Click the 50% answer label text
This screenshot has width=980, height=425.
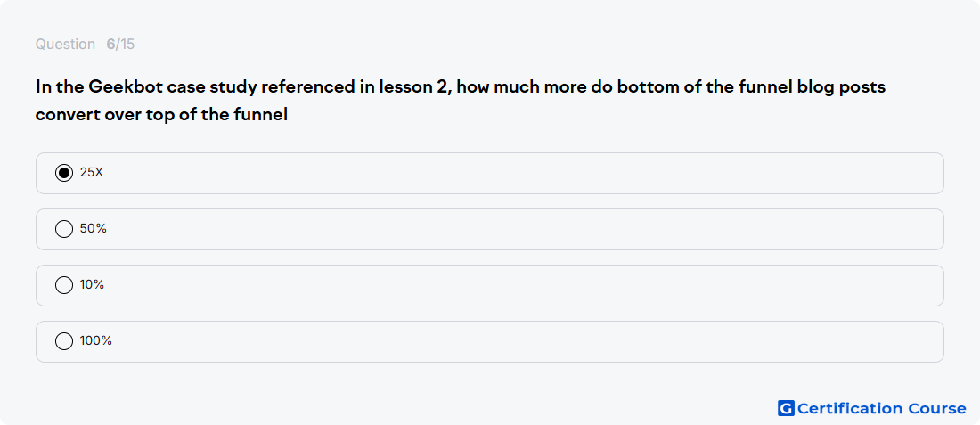[94, 229]
